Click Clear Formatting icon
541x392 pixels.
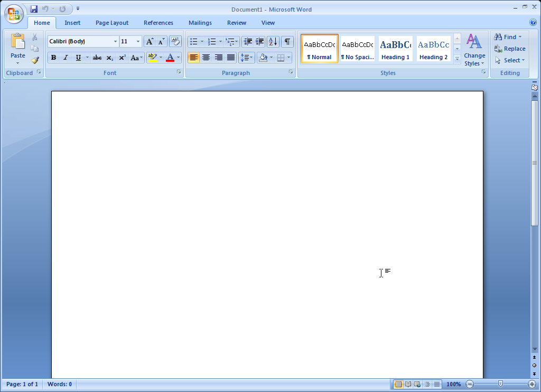click(175, 42)
